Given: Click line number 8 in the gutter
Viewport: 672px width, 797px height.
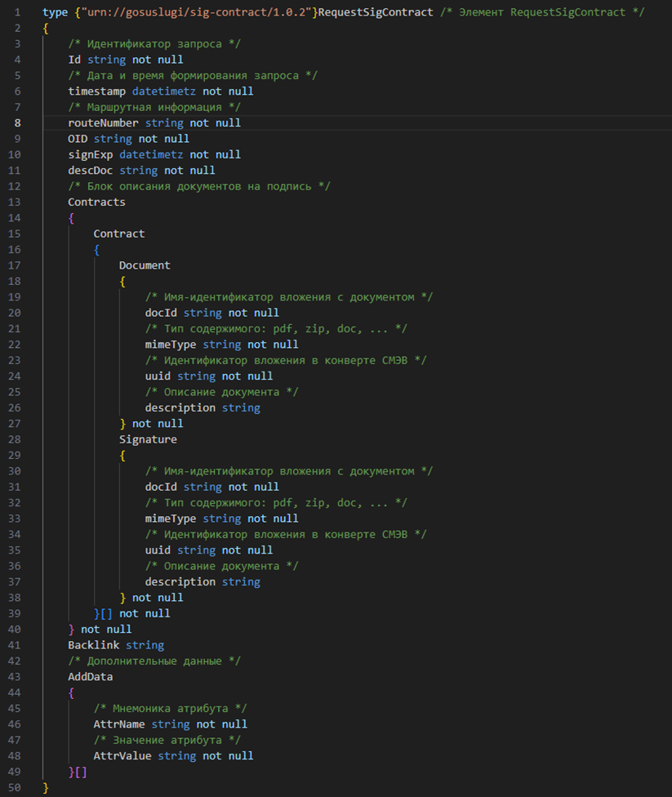Looking at the screenshot, I should 17,123.
